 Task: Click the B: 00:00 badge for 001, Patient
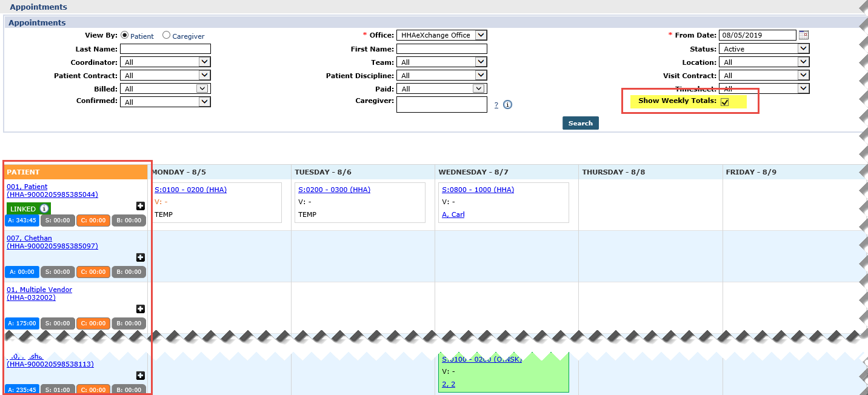pos(129,221)
